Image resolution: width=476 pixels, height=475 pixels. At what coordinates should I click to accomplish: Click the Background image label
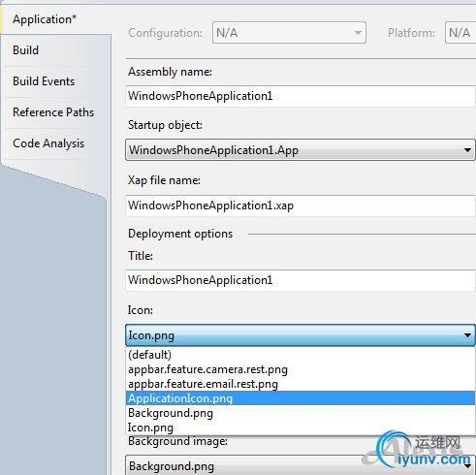coord(178,441)
